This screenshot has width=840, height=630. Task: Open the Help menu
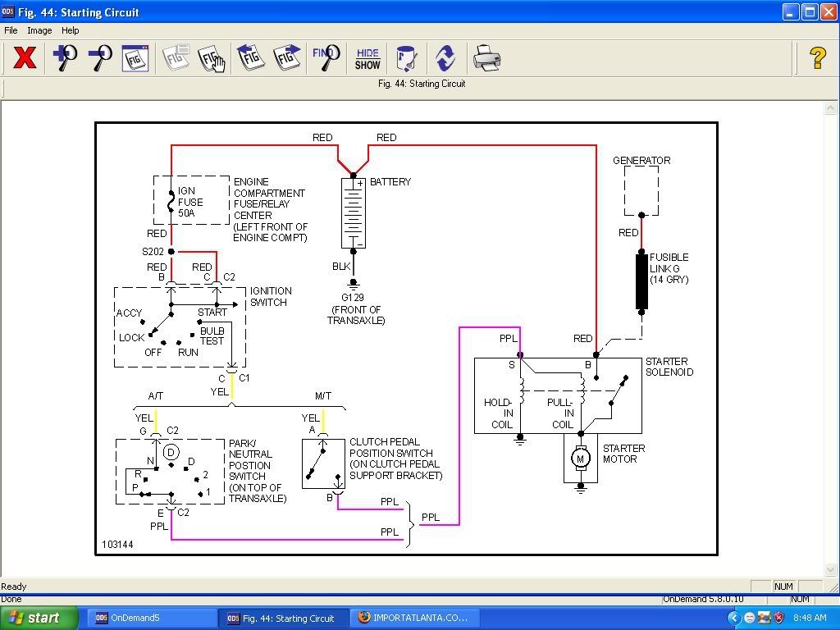click(71, 30)
